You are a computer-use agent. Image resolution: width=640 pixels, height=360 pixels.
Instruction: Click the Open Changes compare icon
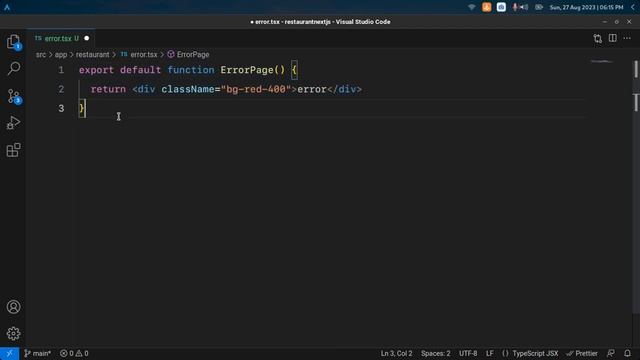[598, 38]
